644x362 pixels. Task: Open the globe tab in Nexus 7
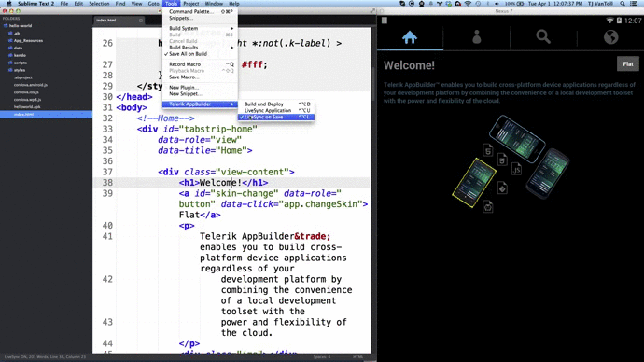point(610,37)
